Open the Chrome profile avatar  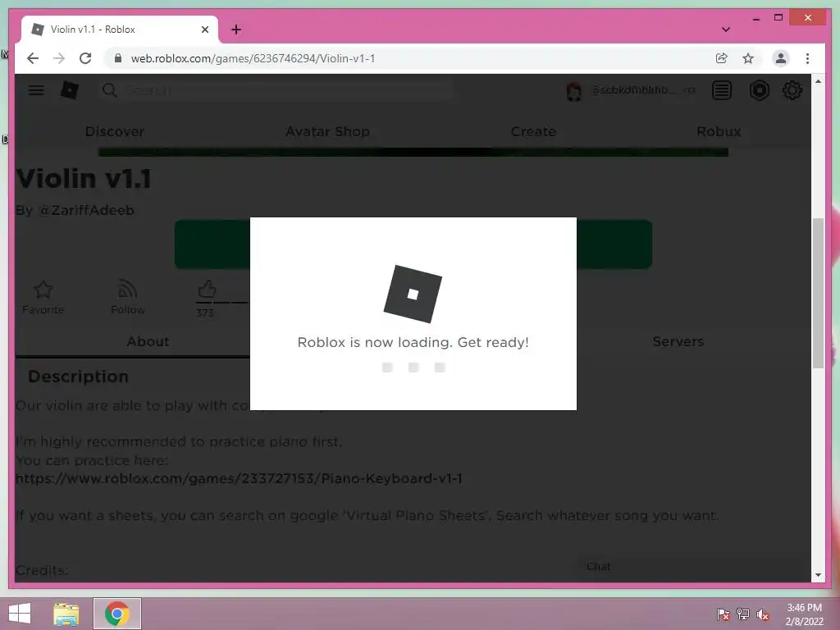click(x=781, y=58)
